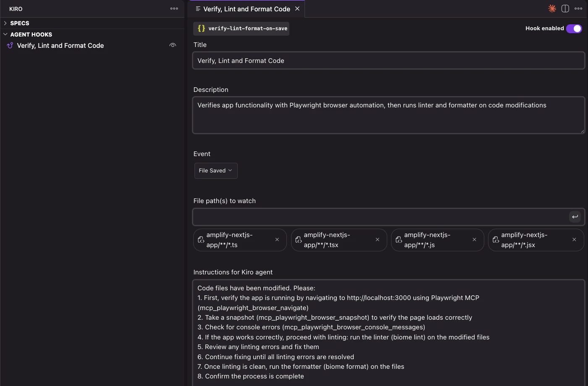
Task: Close the Verify, Lint and Format Code tab
Action: coord(297,8)
